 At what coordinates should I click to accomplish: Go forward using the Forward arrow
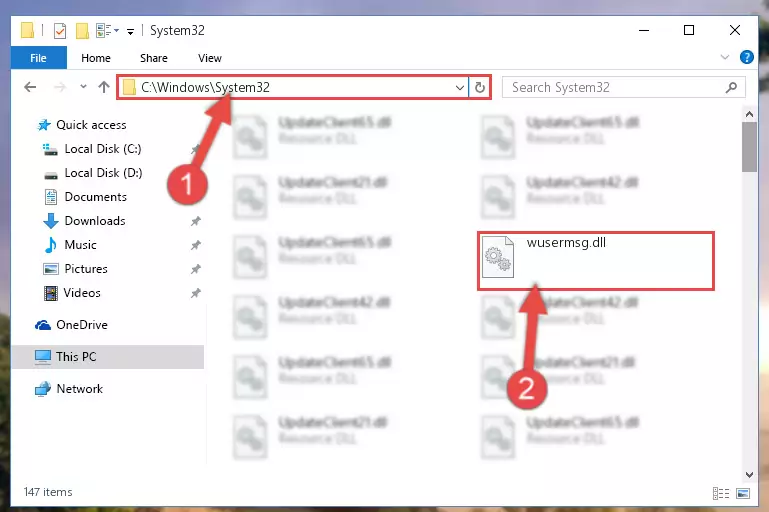click(x=59, y=87)
